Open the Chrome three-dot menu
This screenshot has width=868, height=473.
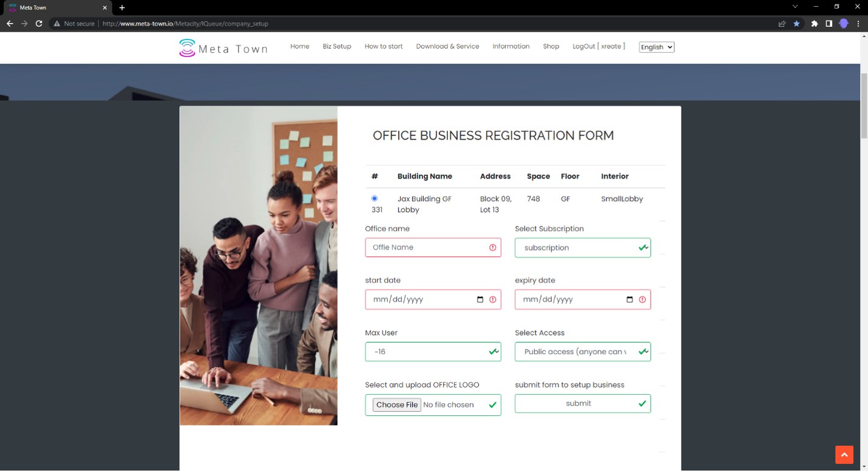click(858, 24)
